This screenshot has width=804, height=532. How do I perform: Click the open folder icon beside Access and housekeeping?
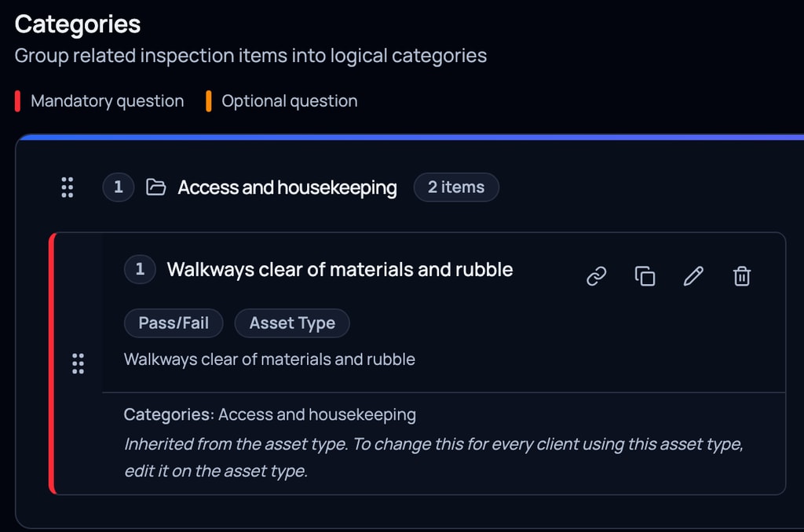click(x=156, y=187)
